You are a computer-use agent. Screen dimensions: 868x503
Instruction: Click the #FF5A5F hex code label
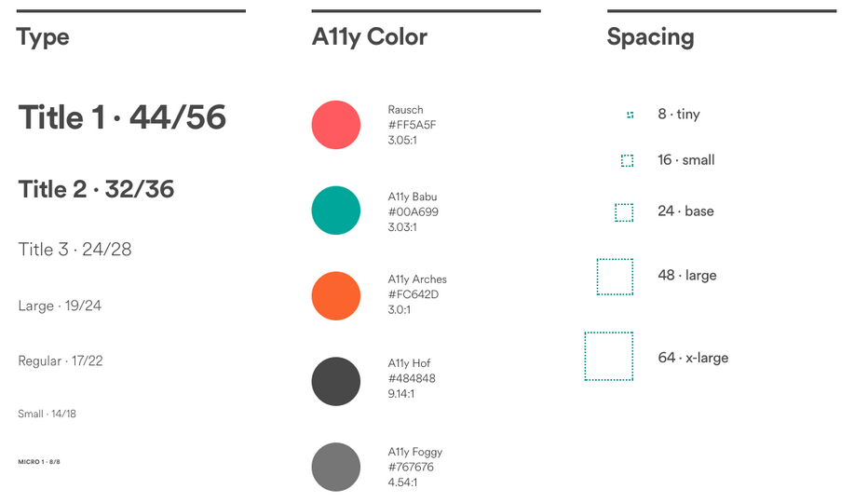click(x=413, y=125)
